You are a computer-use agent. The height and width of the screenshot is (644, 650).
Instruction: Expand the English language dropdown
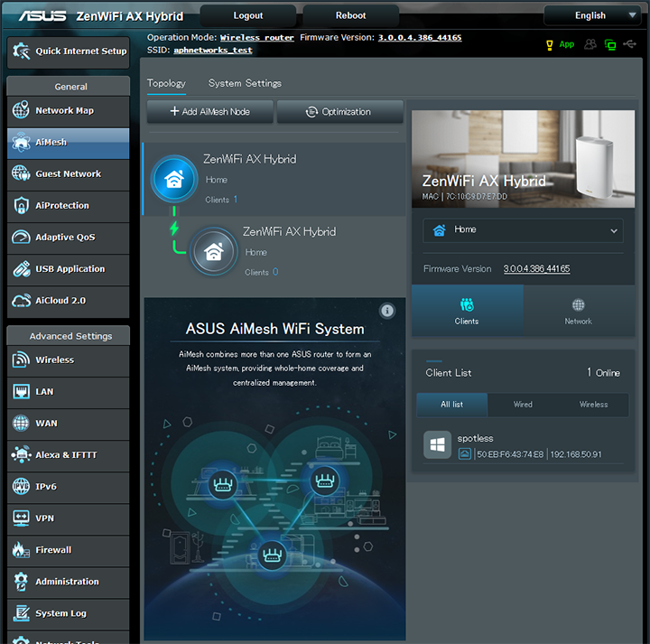(592, 15)
